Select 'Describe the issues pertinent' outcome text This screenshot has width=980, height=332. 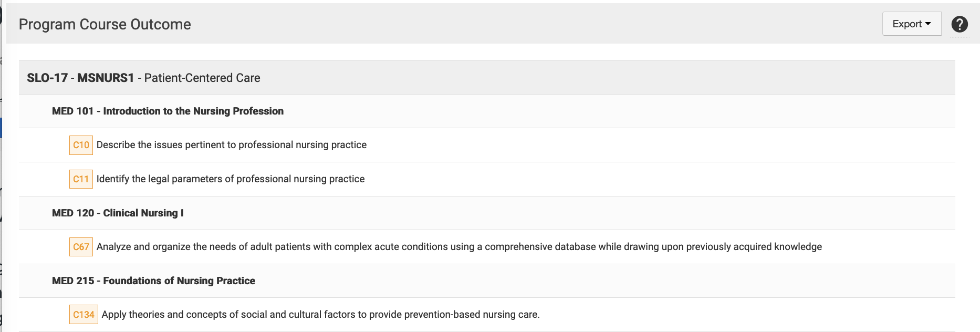232,145
